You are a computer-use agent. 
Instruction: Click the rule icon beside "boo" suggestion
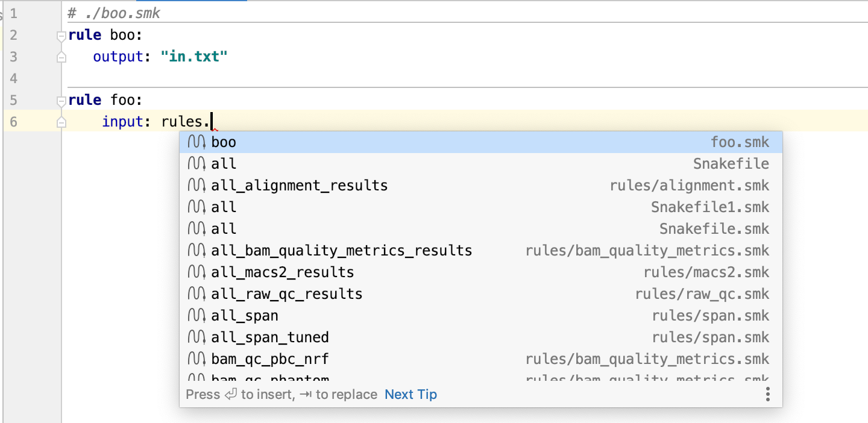click(x=196, y=142)
